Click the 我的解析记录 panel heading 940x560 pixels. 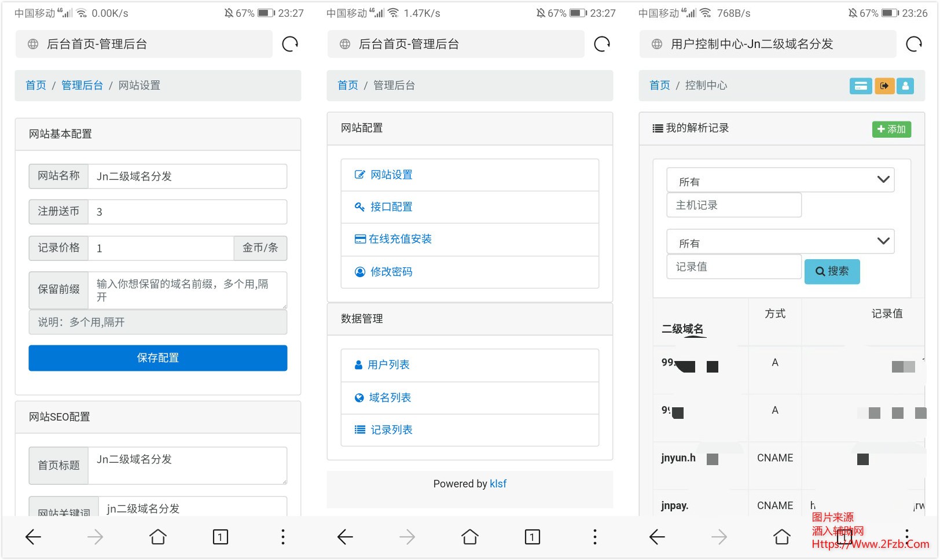[x=697, y=128]
